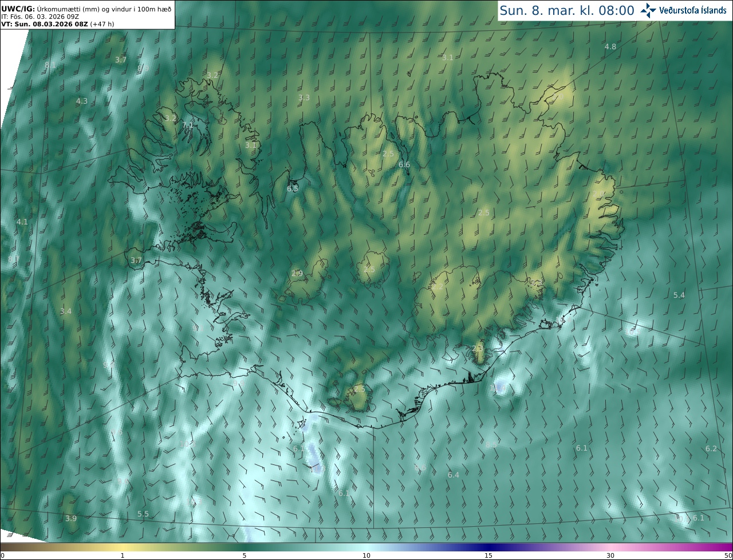The height and width of the screenshot is (560, 733).
Task: Click the '2.9' value on the map
Action: pyautogui.click(x=297, y=274)
